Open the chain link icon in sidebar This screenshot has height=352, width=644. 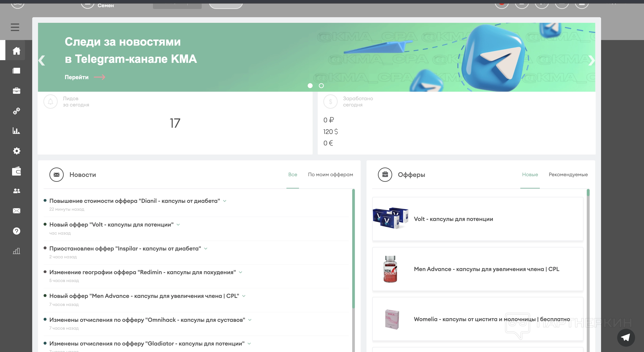coord(17,111)
